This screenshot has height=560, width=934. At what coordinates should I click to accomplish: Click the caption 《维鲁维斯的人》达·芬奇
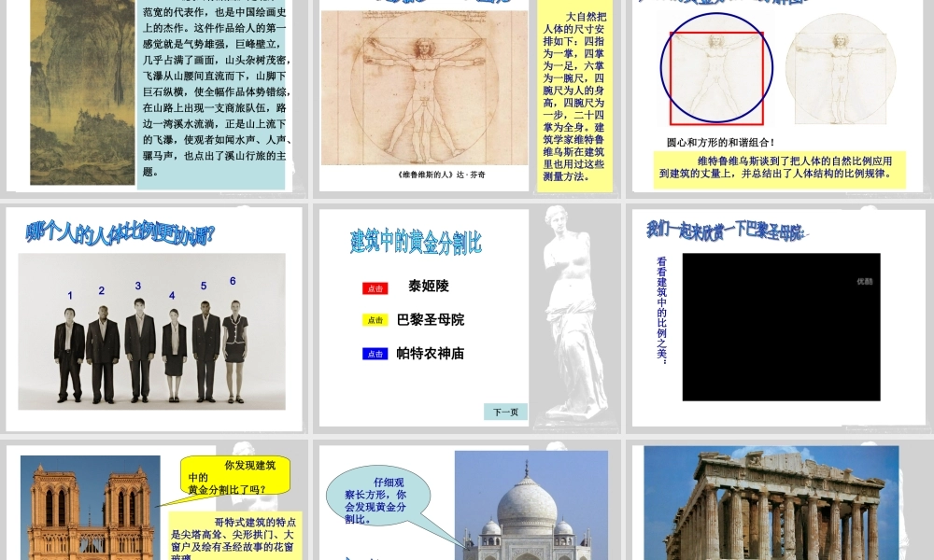(441, 175)
